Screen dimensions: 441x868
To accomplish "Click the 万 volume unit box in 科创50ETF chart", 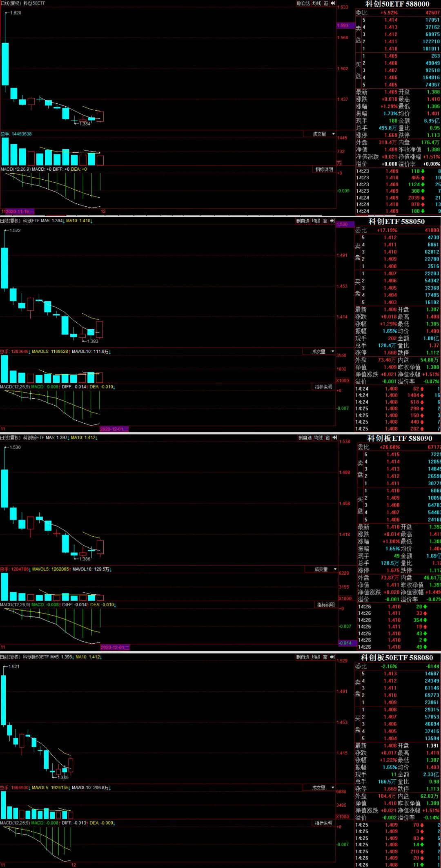I will tap(339, 163).
